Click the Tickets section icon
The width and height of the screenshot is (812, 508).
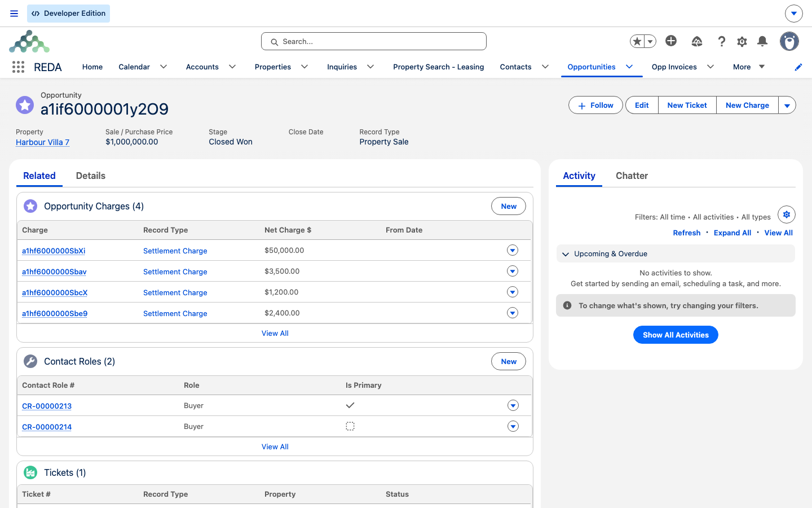click(x=30, y=472)
